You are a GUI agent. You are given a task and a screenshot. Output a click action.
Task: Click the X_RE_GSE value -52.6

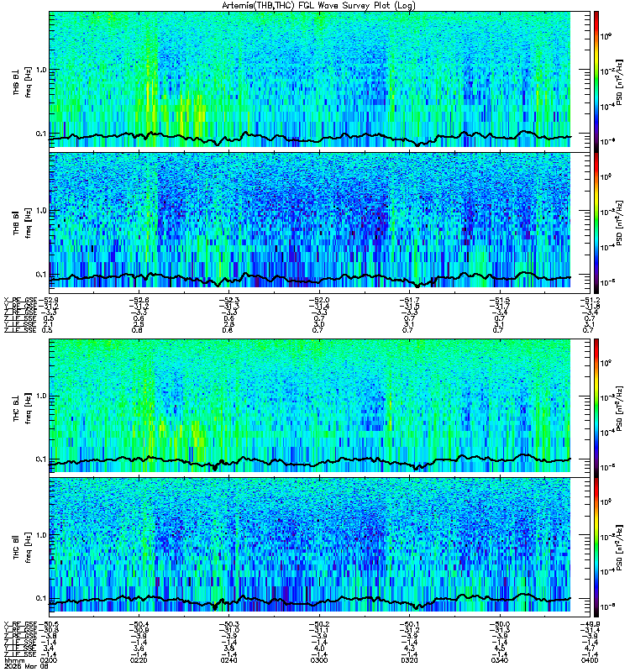pyautogui.click(x=139, y=300)
